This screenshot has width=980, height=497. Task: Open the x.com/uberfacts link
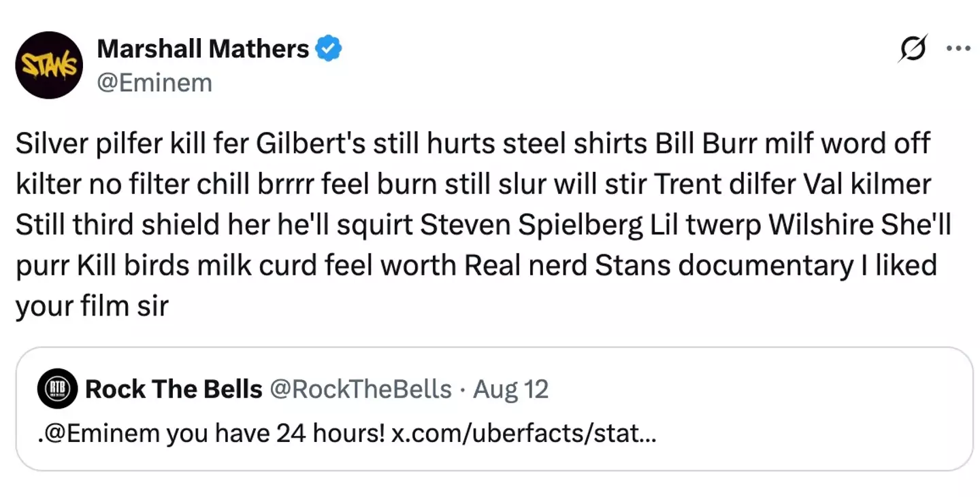tap(523, 433)
